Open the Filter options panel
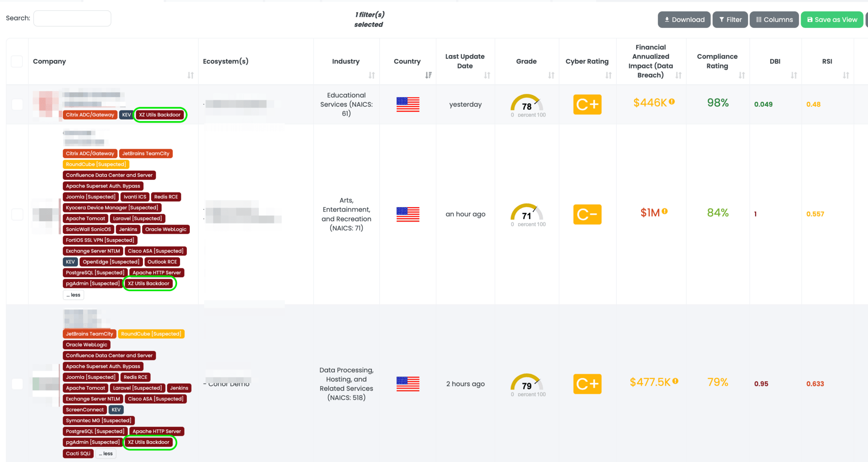 coord(730,19)
